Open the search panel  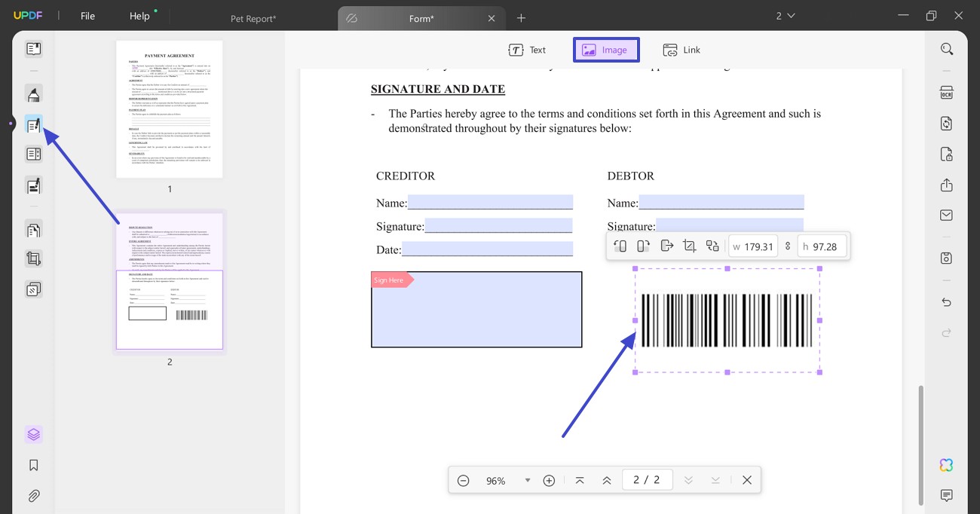947,48
